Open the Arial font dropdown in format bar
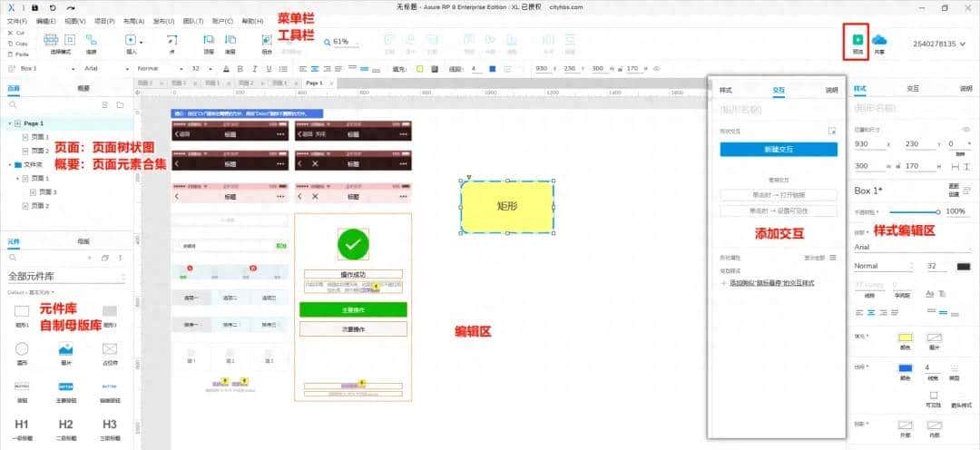Screen dimensions: 980x450 (x=106, y=68)
